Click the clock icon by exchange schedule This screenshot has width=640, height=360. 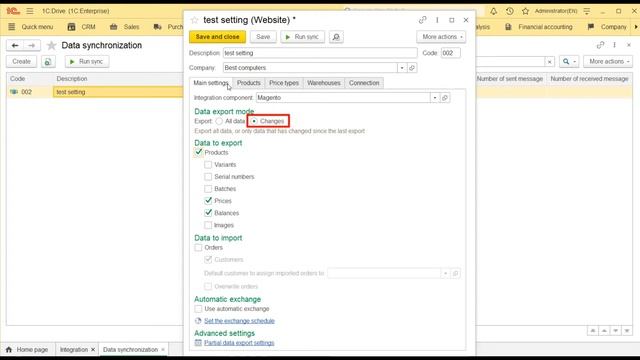click(198, 321)
